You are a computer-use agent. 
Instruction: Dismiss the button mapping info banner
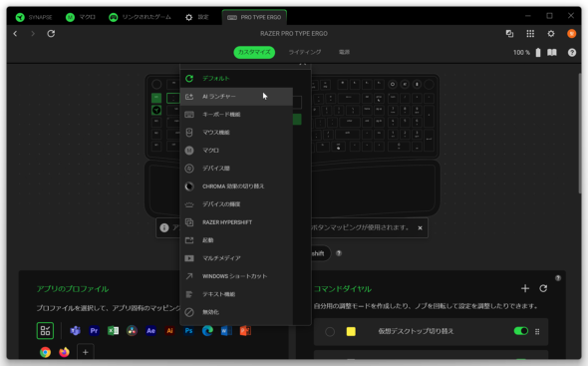point(420,227)
